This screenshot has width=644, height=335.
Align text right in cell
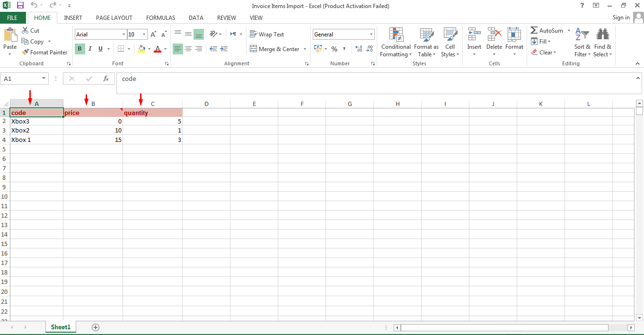click(x=199, y=49)
